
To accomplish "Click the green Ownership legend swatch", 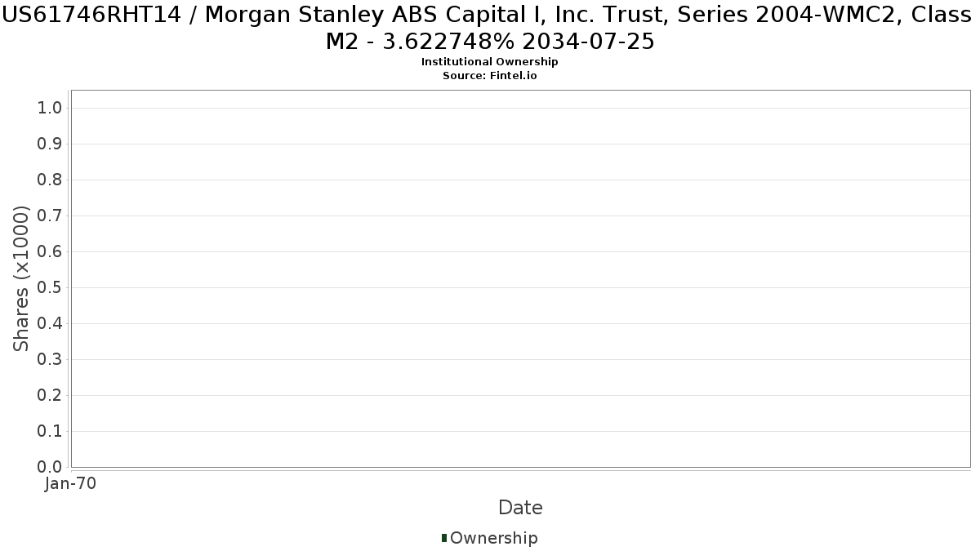I will [444, 538].
